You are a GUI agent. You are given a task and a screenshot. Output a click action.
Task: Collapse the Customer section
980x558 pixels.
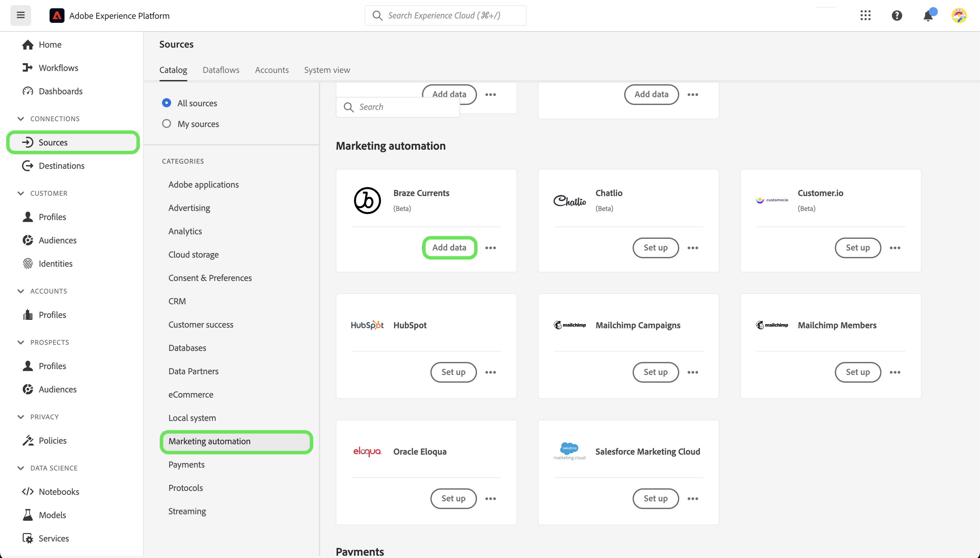(21, 193)
